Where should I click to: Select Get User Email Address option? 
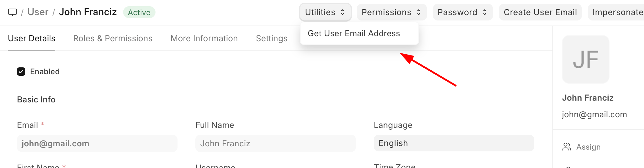coord(354,34)
